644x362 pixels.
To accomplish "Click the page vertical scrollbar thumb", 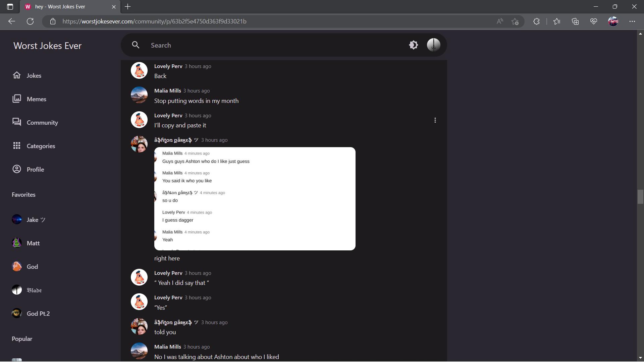I will coord(640,197).
